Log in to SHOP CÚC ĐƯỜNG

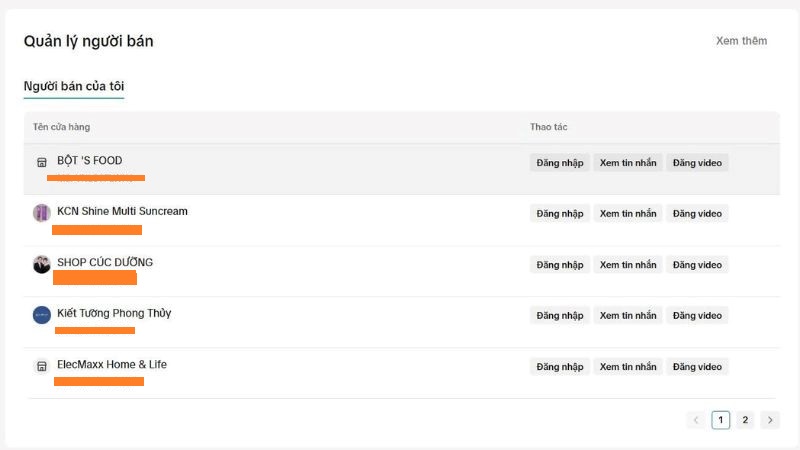[x=559, y=265]
